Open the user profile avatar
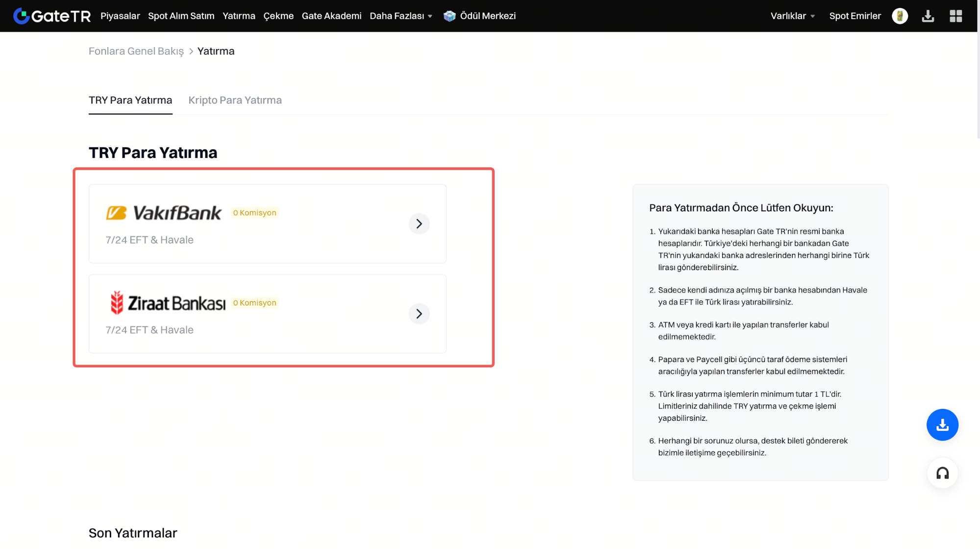980x556 pixels. [900, 16]
